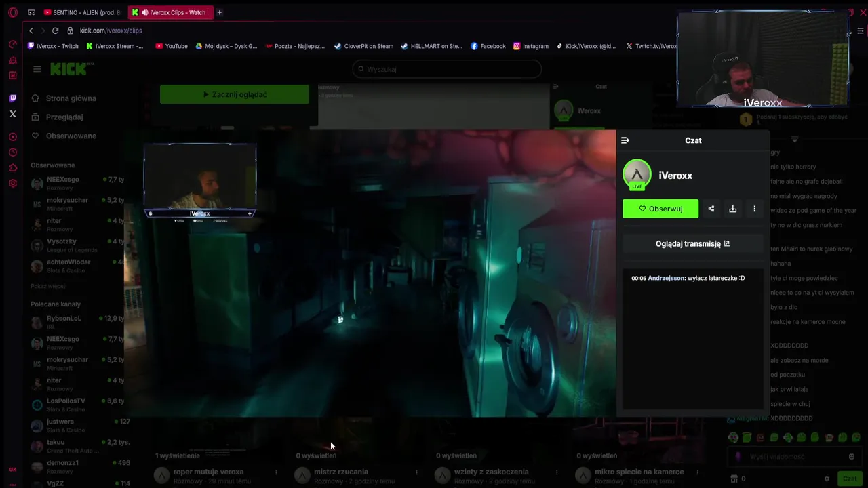Open the clip titled roper mutuje veroxa
This screenshot has width=868, height=488.
pyautogui.click(x=208, y=472)
